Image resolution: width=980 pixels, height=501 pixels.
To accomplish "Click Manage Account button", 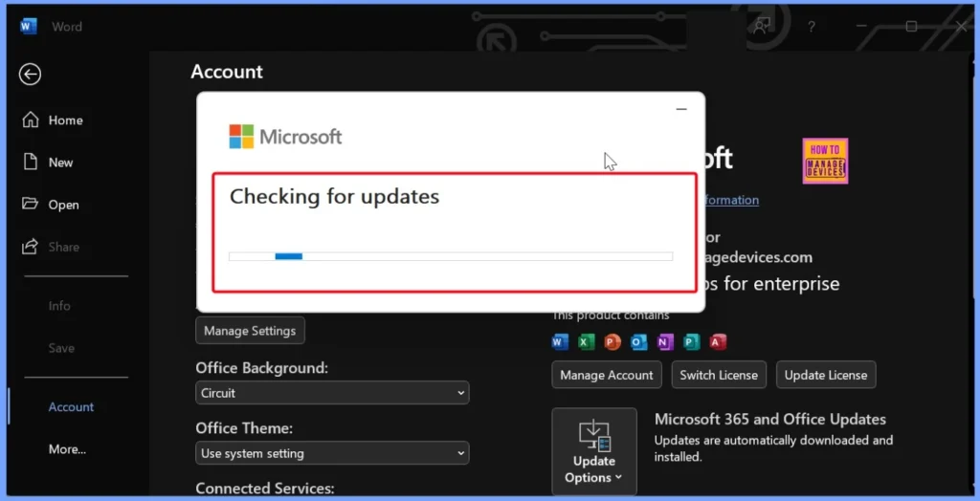I will point(606,375).
